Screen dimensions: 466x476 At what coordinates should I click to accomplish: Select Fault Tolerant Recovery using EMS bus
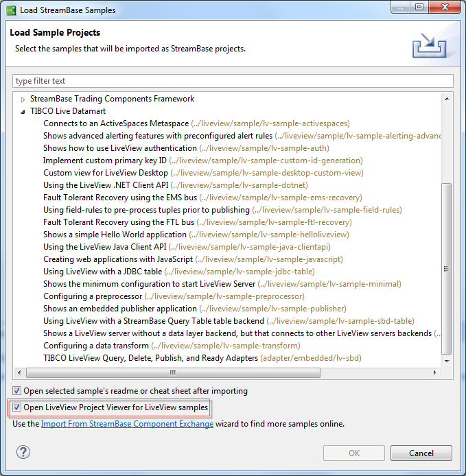(202, 198)
